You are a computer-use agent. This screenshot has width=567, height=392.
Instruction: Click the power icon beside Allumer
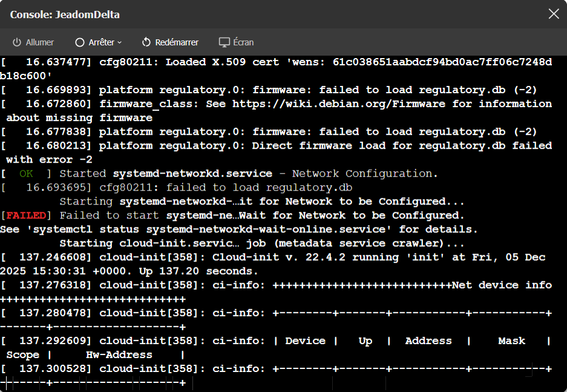[x=16, y=42]
